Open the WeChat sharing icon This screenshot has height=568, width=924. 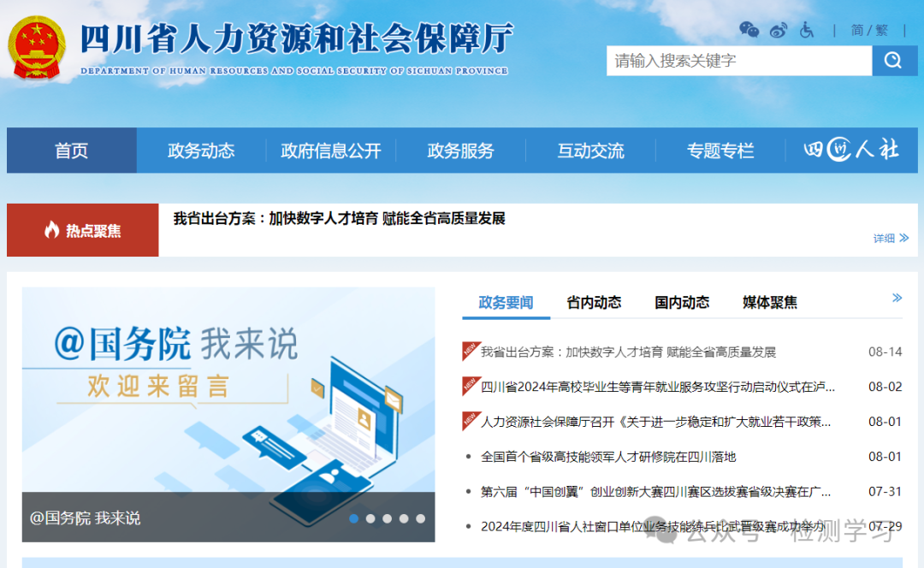[x=749, y=30]
